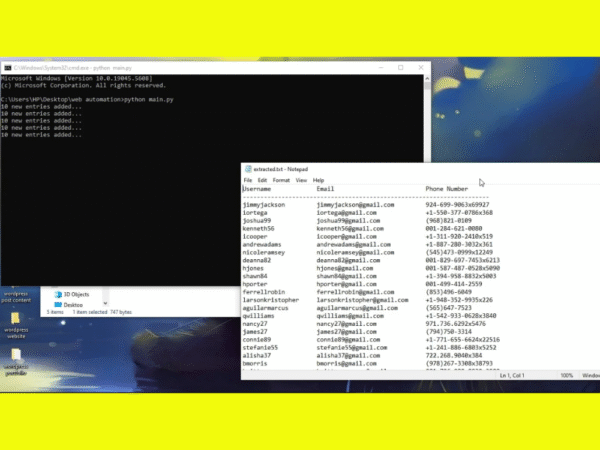Click email hporter@gmail.com in Notepad
Viewport: 600px width, 450px height.
click(x=346, y=284)
